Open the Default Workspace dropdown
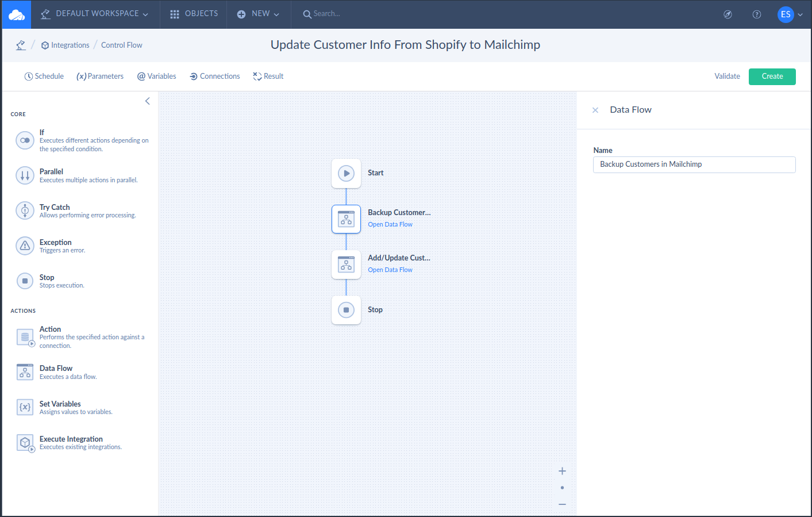This screenshot has width=812, height=517. coord(94,14)
